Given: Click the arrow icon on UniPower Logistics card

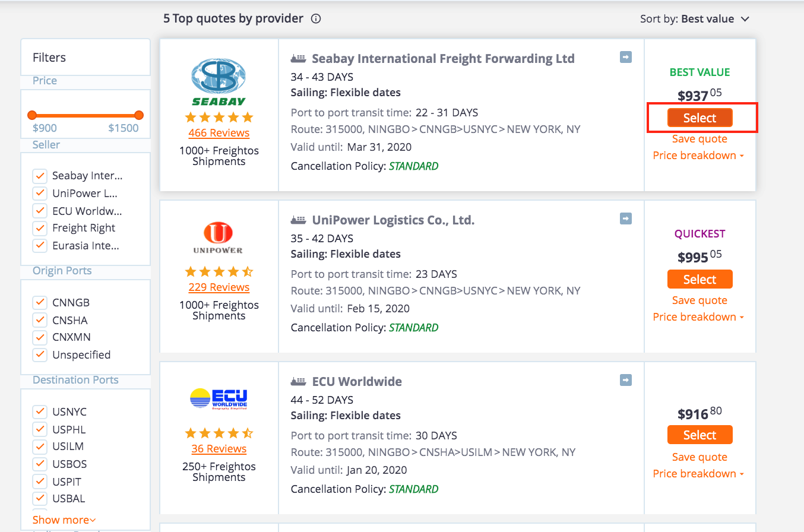Looking at the screenshot, I should [x=626, y=218].
